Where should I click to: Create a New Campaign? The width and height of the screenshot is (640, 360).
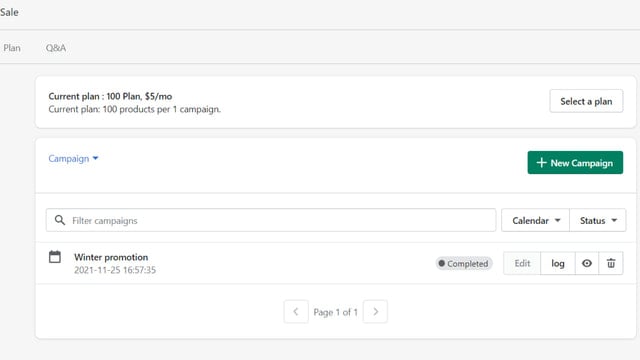(575, 162)
